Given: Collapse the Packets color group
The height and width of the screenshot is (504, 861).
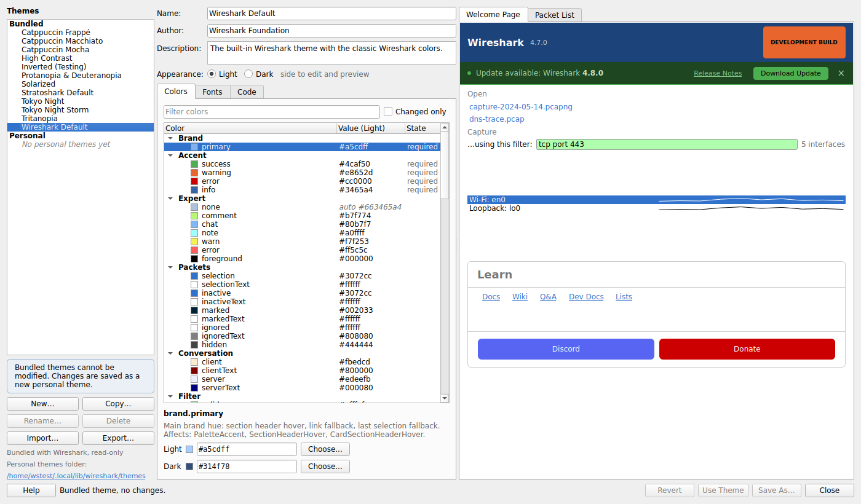Looking at the screenshot, I should 170,267.
